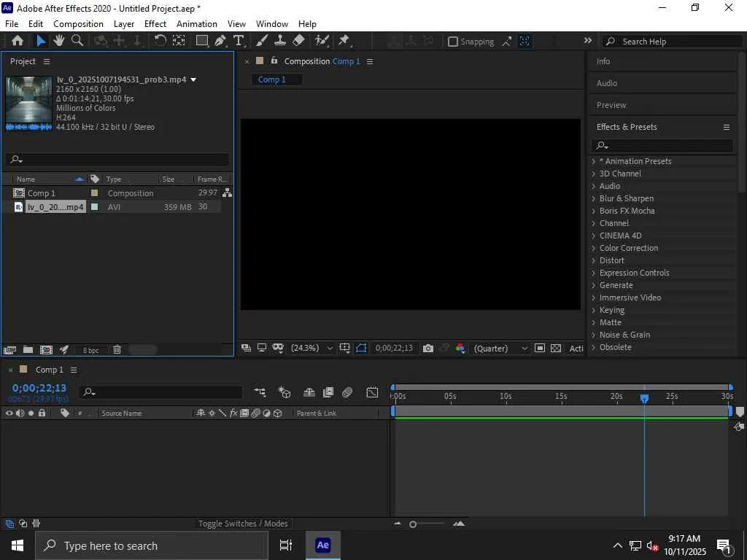Select the Clone Stamp tool

(x=280, y=41)
